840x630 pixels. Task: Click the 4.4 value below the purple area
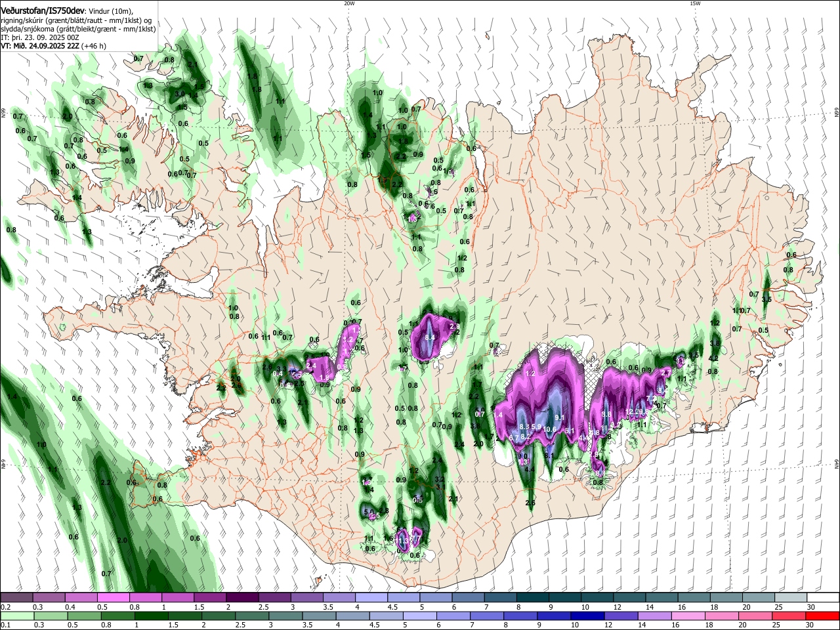(x=529, y=469)
